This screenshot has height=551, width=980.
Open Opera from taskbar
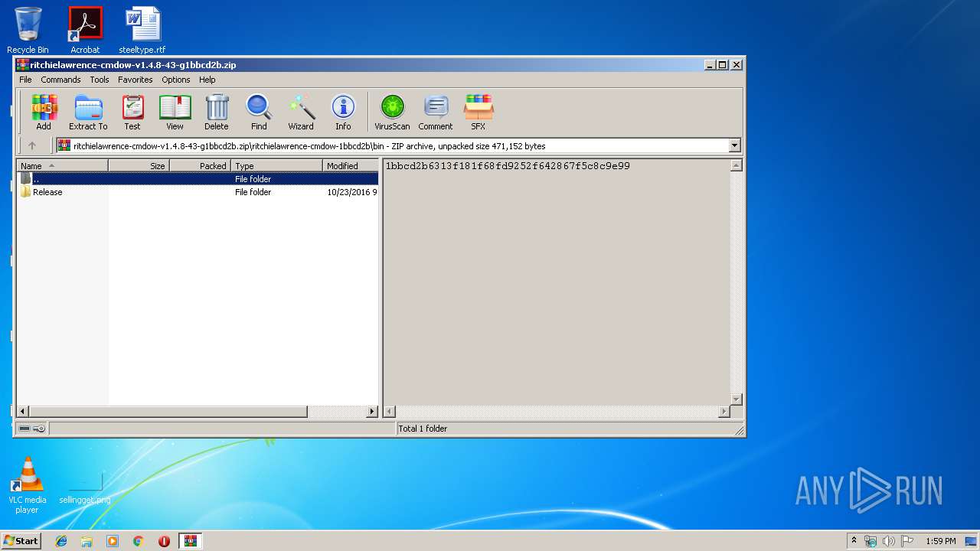(x=164, y=541)
